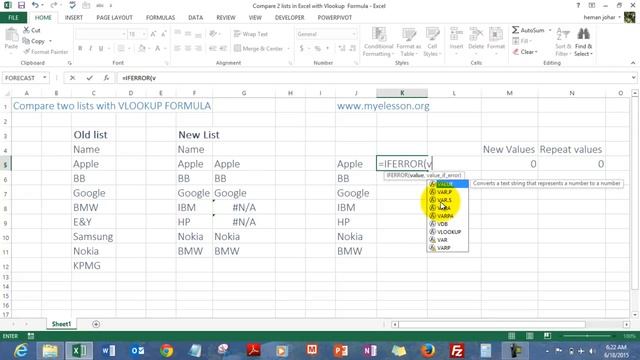Select VARPA from the autocomplete list
640x360 pixels.
click(x=447, y=216)
